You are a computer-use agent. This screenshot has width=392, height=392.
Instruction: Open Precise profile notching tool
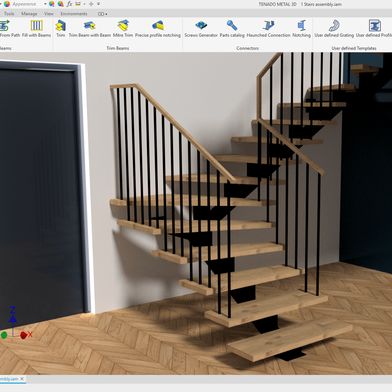[158, 29]
